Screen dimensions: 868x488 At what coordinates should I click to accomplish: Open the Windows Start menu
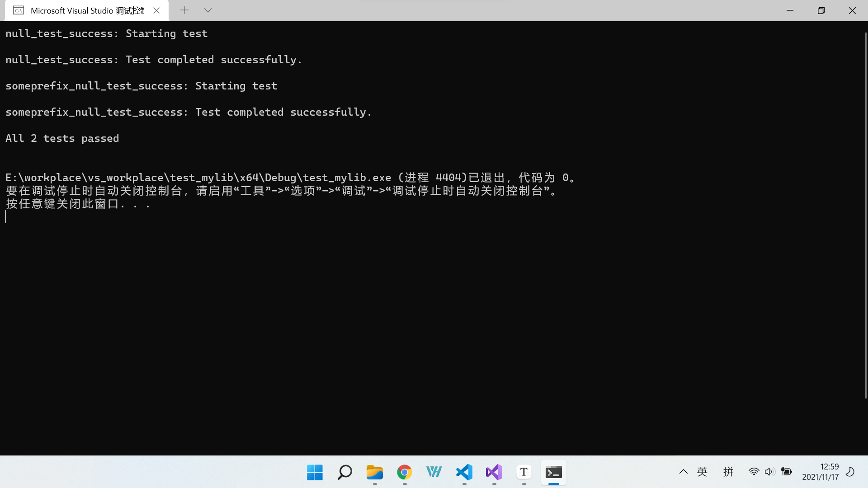pos(315,472)
